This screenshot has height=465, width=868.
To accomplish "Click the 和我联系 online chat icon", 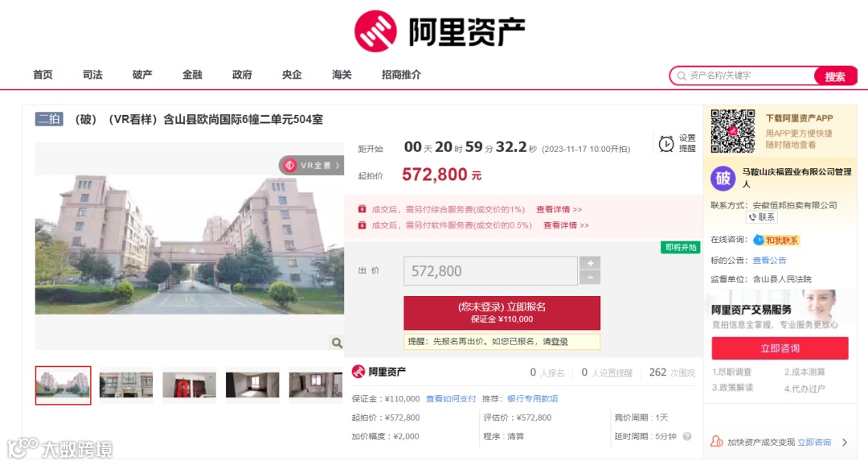I will tap(776, 240).
